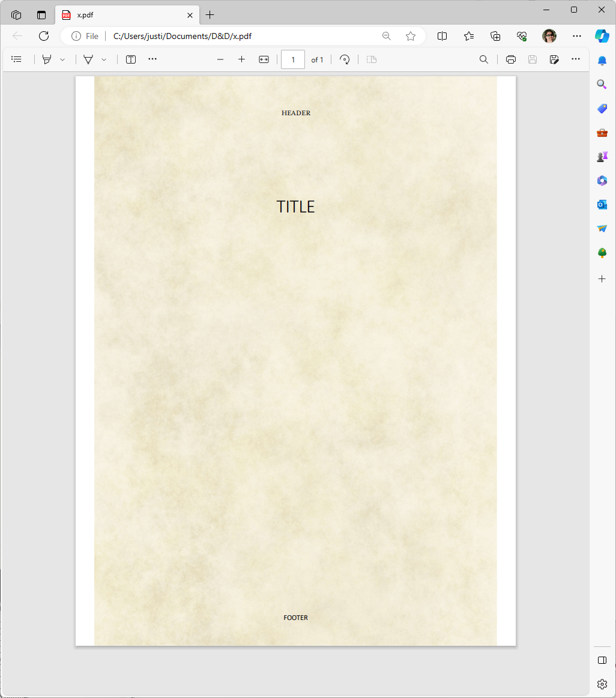Viewport: 616px width, 698px height.
Task: Click the Save as icon
Action: point(555,59)
